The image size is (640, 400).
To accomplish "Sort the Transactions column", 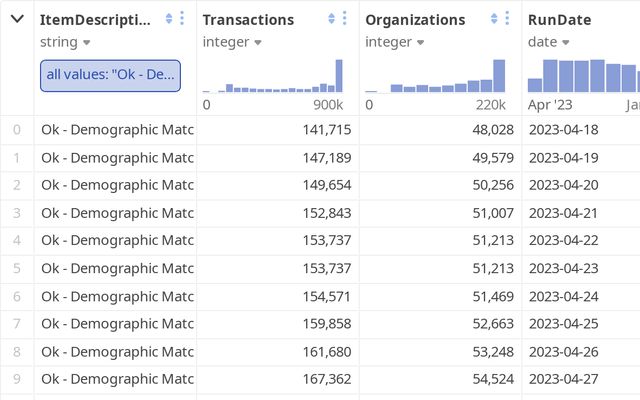I will (332, 19).
